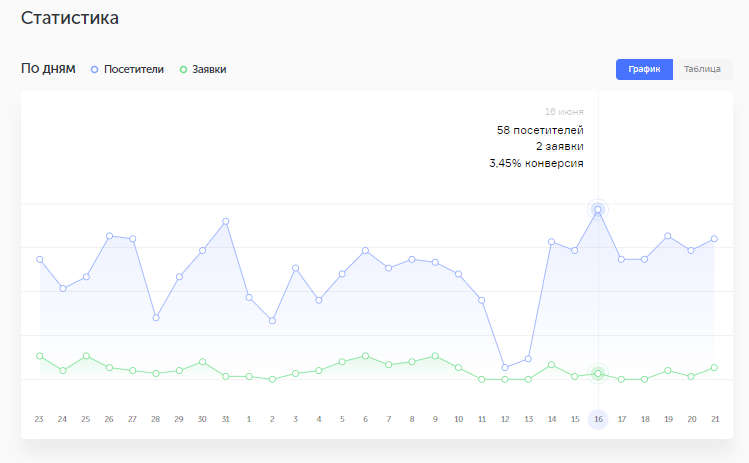The width and height of the screenshot is (749, 463).
Task: Switch to the Таблица view tab
Action: [702, 69]
